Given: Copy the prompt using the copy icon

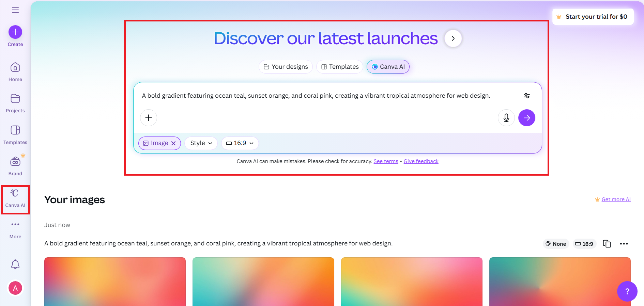Looking at the screenshot, I should click(x=607, y=244).
